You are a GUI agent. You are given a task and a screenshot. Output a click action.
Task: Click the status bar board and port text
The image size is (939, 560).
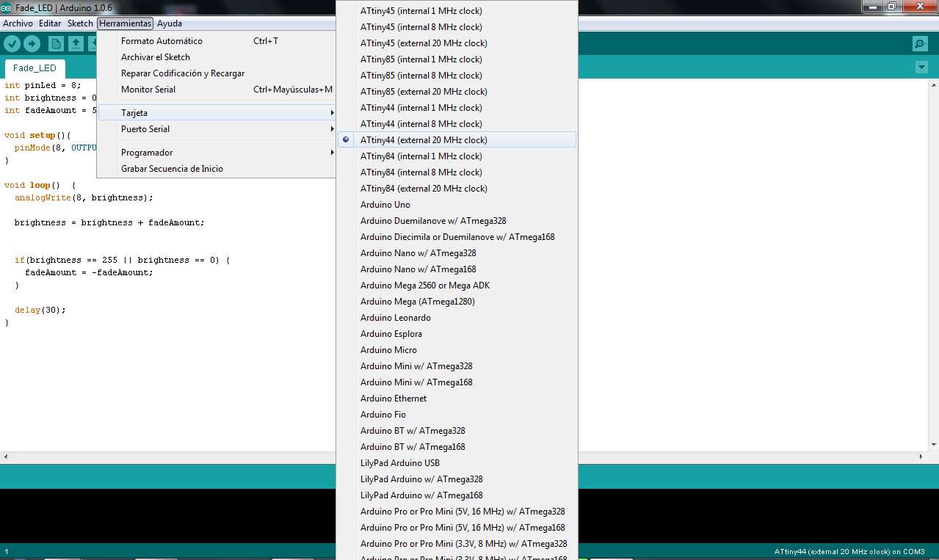click(x=849, y=551)
